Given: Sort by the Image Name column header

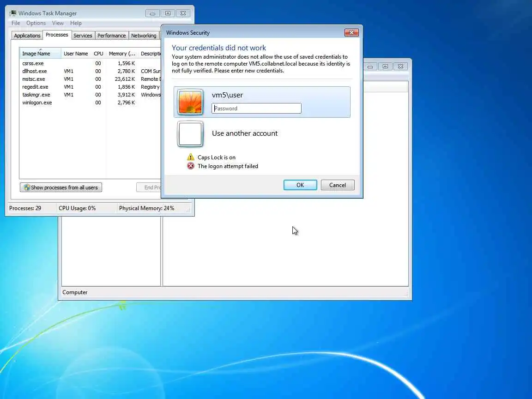Looking at the screenshot, I should tap(40, 54).
